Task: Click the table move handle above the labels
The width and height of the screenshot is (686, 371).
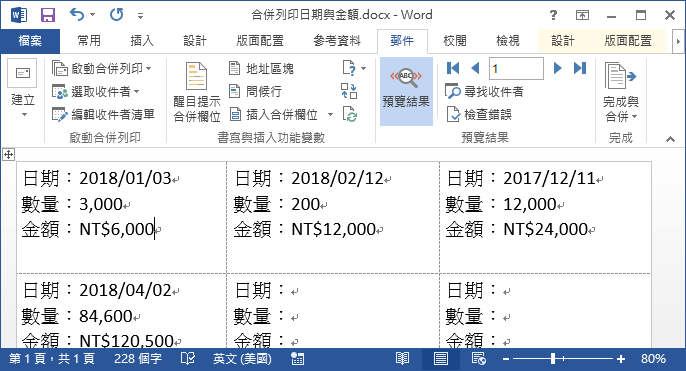Action: coord(8,154)
